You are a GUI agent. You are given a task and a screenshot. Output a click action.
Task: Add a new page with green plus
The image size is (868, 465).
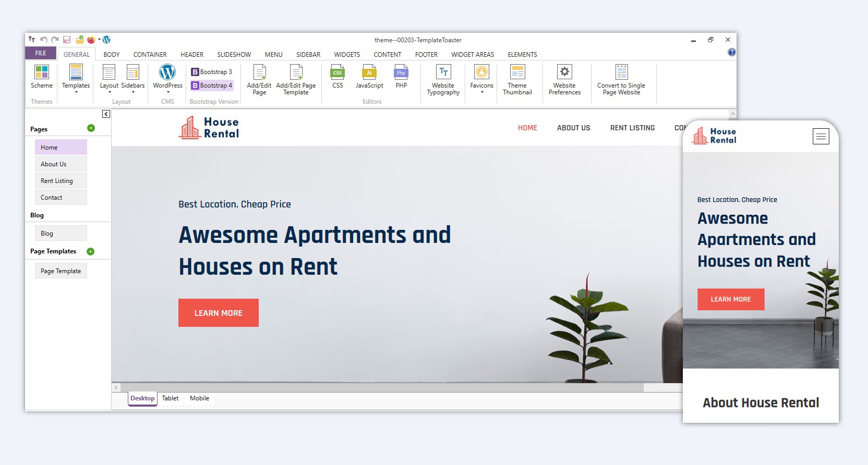91,128
